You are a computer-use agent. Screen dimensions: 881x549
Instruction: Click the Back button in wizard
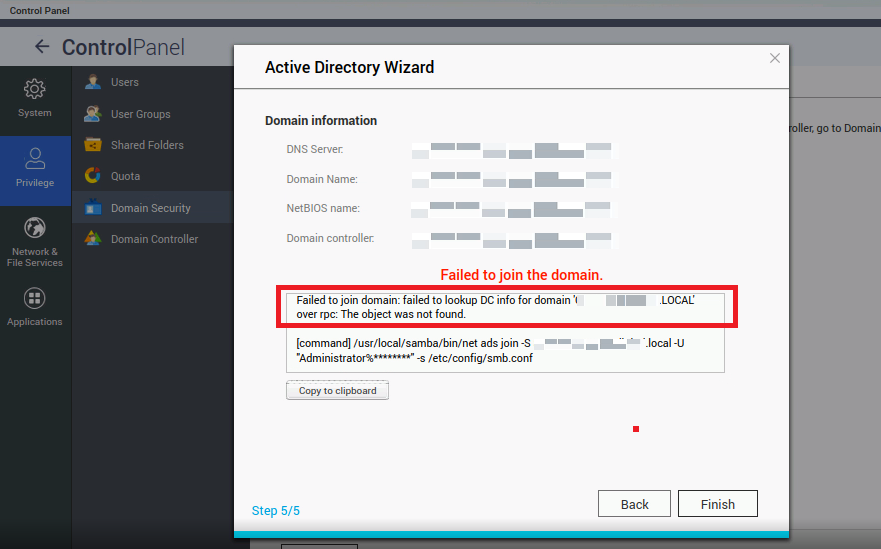[634, 504]
